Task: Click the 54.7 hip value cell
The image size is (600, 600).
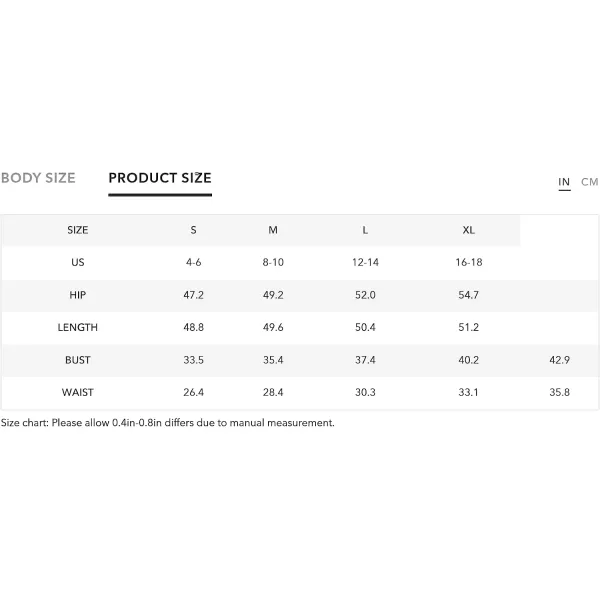Action: (468, 295)
